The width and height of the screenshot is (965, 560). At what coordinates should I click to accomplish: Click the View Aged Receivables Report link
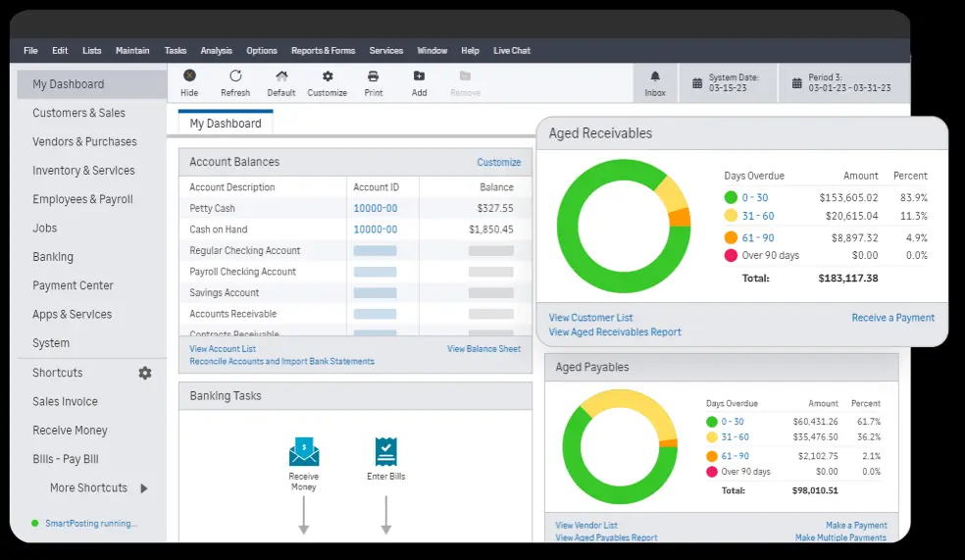[x=615, y=332]
